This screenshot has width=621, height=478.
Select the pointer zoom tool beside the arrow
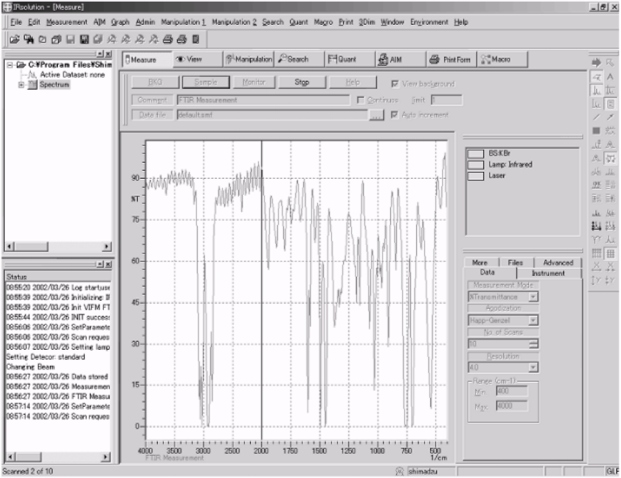[610, 63]
